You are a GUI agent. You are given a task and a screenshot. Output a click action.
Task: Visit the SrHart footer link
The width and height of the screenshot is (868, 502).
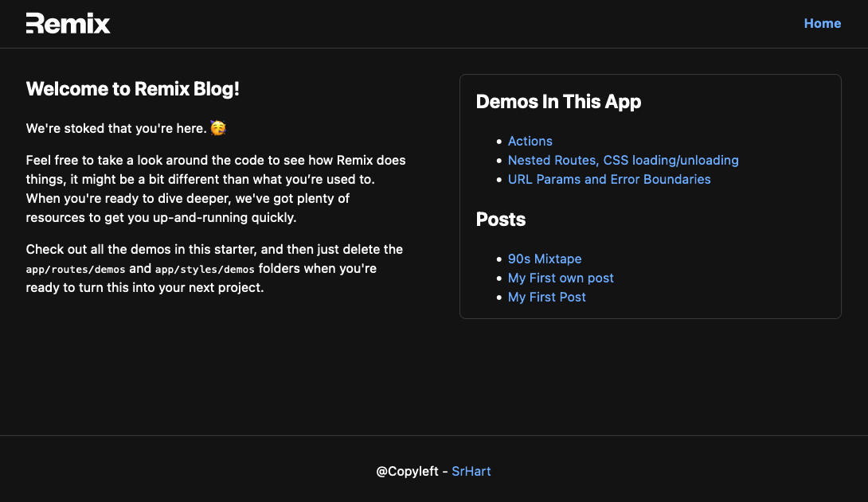point(471,471)
